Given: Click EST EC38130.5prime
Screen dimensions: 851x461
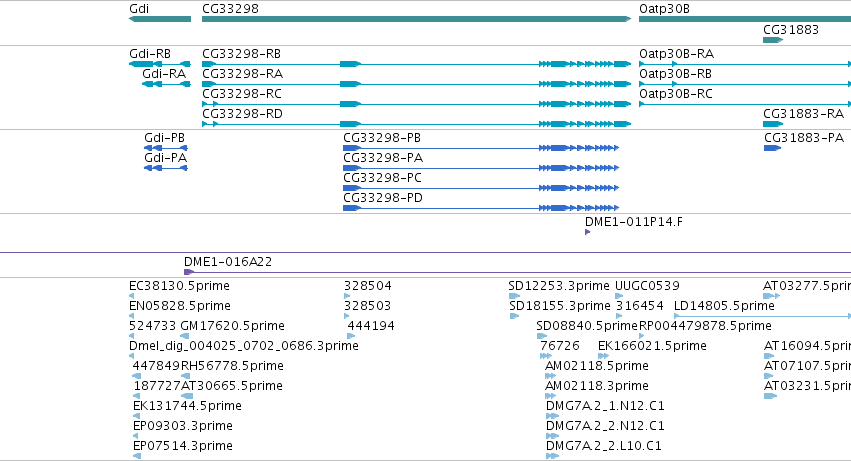Looking at the screenshot, I should [x=179, y=286].
